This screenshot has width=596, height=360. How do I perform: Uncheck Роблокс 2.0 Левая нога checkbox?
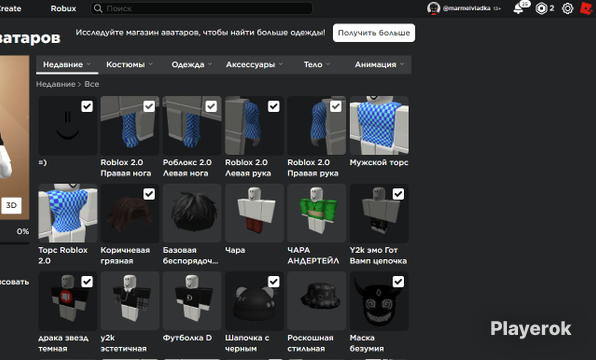click(x=211, y=106)
